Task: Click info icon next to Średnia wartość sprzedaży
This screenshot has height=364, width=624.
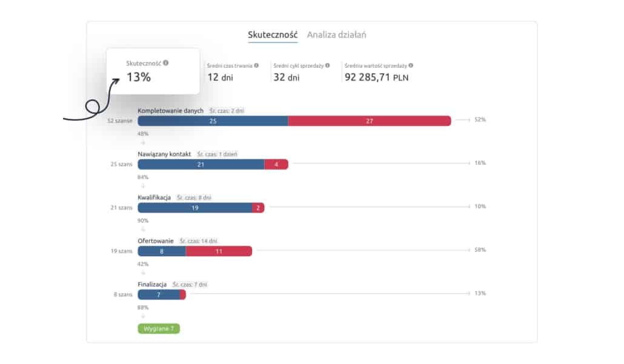Action: [411, 65]
